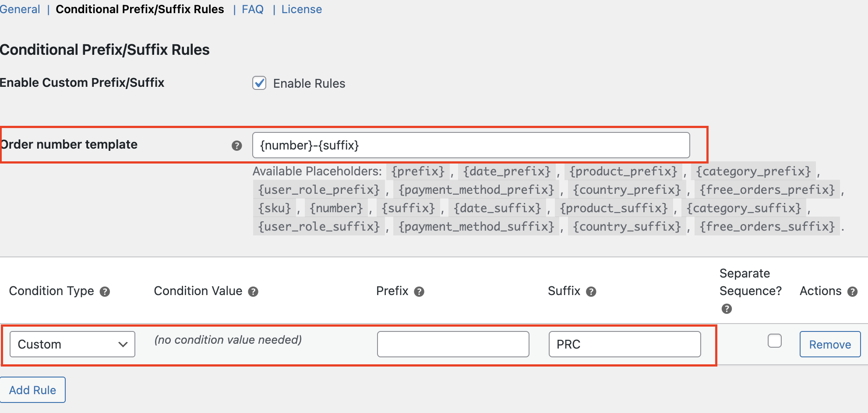Viewport: 868px width, 413px height.
Task: View help for the Prefix column
Action: [418, 291]
